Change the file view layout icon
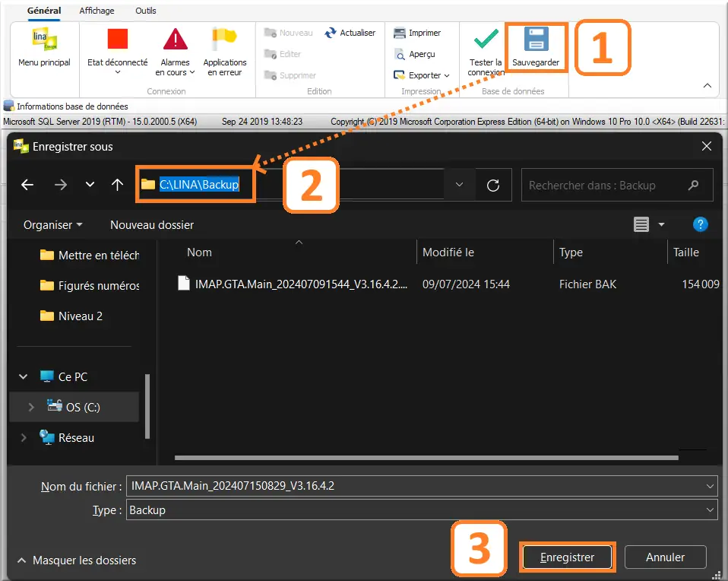Viewport: 728px width, 581px height. pyautogui.click(x=641, y=224)
